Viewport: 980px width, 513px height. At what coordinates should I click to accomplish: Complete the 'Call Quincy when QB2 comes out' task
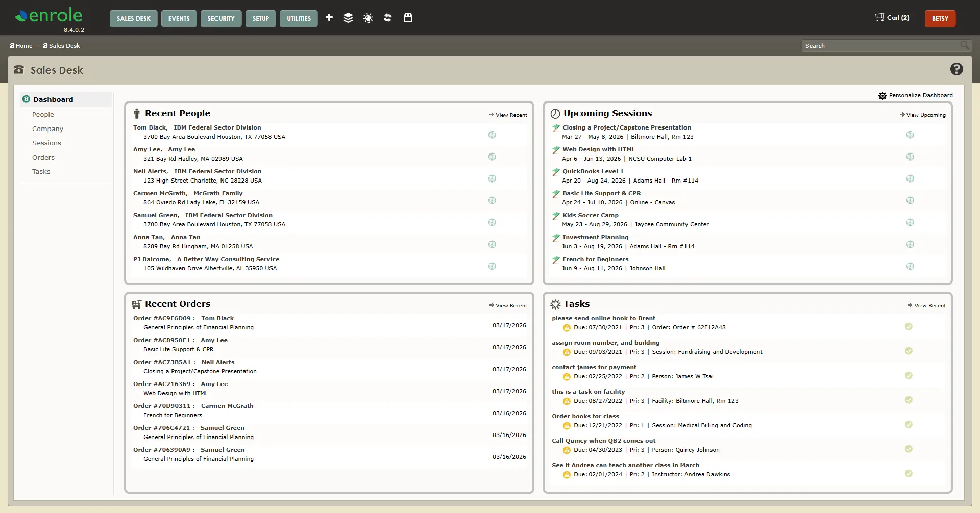coord(909,449)
